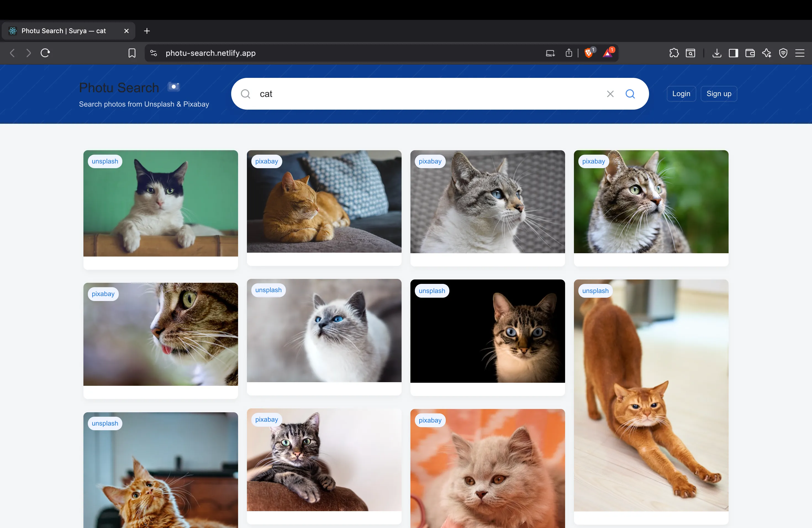This screenshot has height=528, width=812.
Task: Click the Login button
Action: [x=681, y=94]
